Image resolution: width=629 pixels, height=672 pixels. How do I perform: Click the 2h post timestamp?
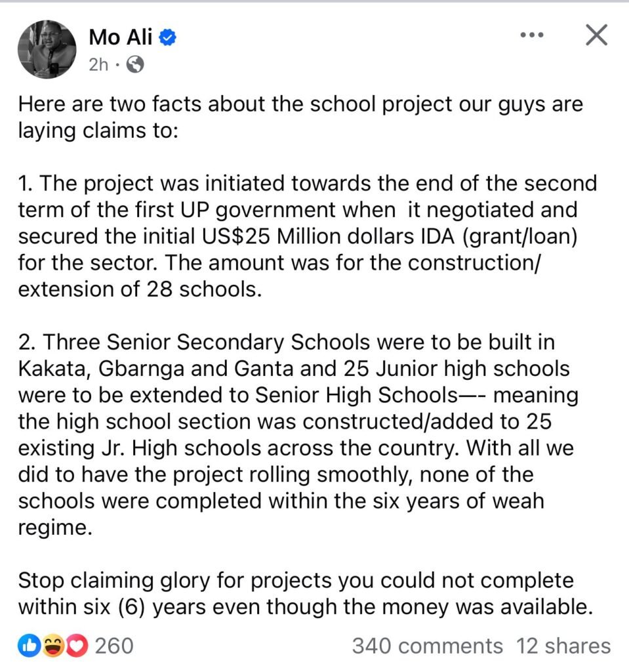pos(98,64)
